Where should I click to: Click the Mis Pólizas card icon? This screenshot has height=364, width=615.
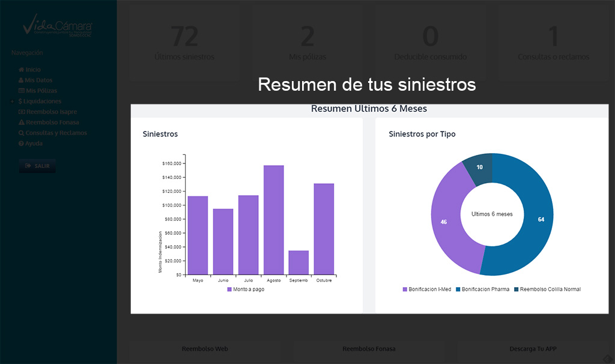point(22,91)
